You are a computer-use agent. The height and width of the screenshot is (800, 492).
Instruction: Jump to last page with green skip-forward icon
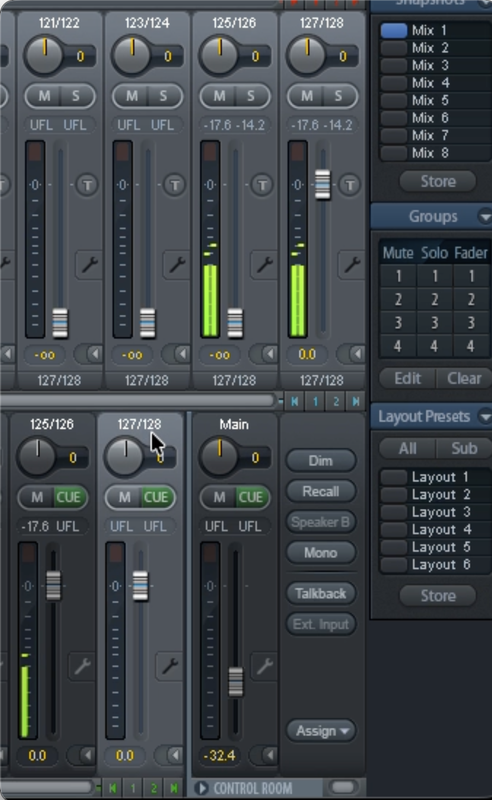(174, 788)
